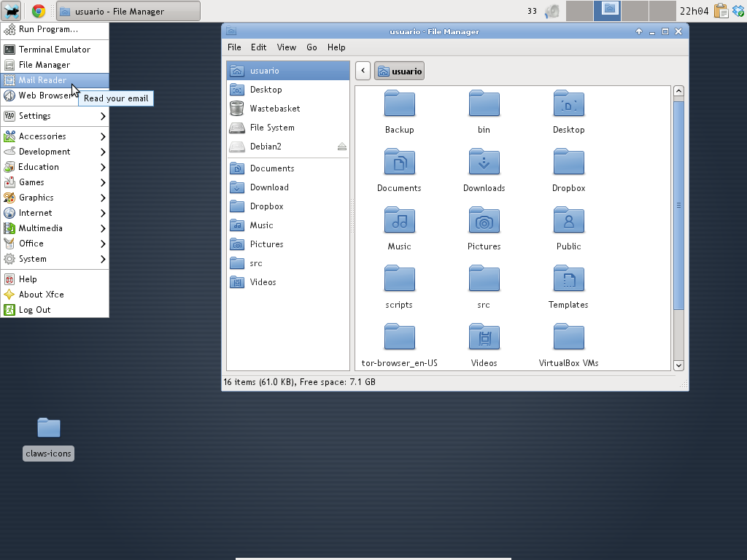Expand the Multimedia submenu
The height and width of the screenshot is (560, 747).
pyautogui.click(x=55, y=228)
